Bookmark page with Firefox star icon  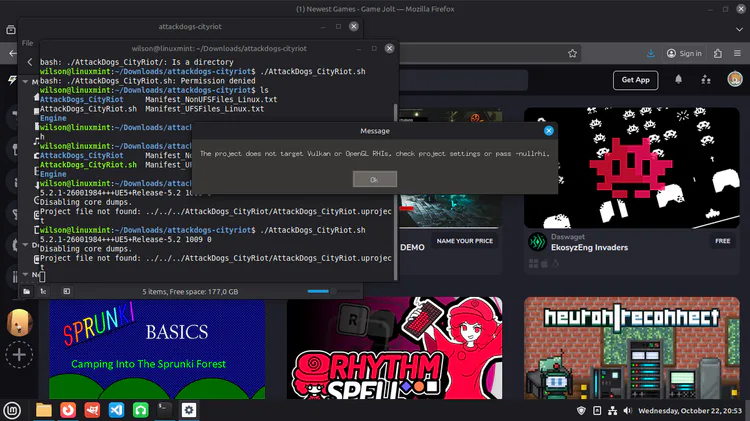[x=573, y=54]
